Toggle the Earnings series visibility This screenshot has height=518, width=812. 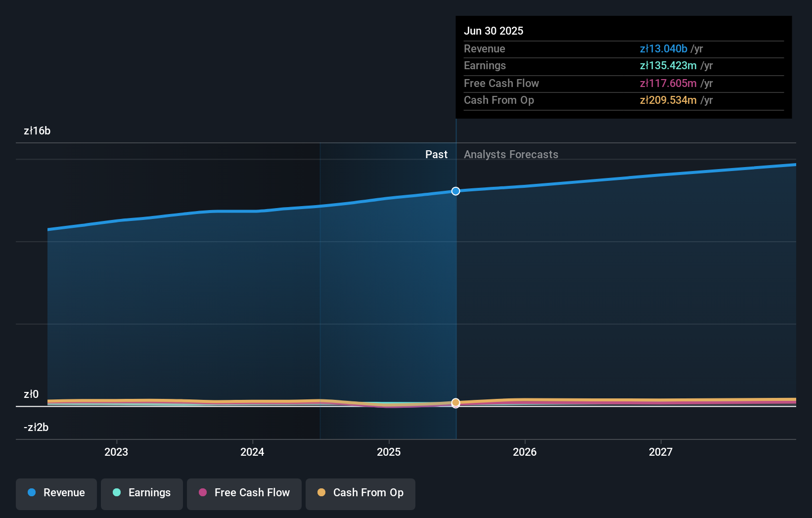point(142,493)
